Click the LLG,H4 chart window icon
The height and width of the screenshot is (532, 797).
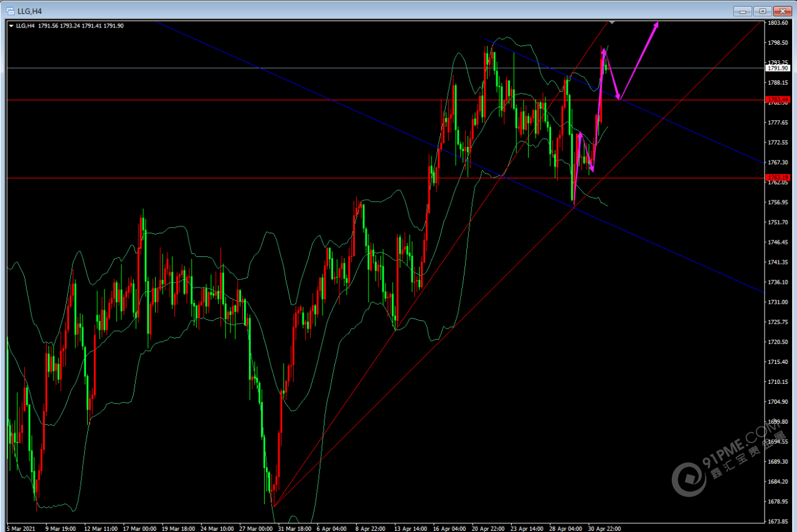(x=11, y=11)
